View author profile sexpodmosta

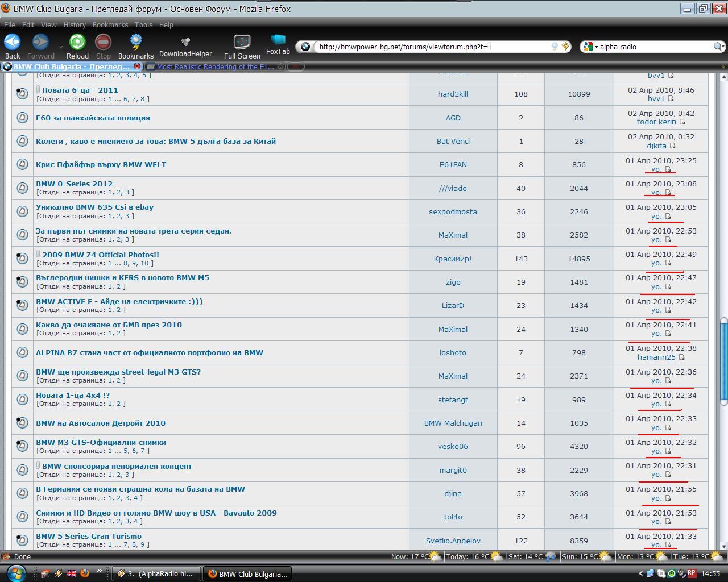click(x=453, y=211)
